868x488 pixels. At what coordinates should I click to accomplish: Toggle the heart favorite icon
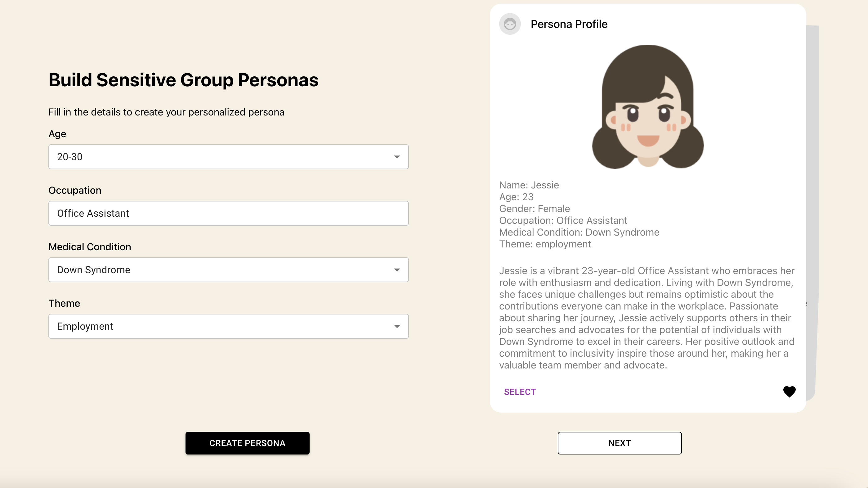[789, 391]
